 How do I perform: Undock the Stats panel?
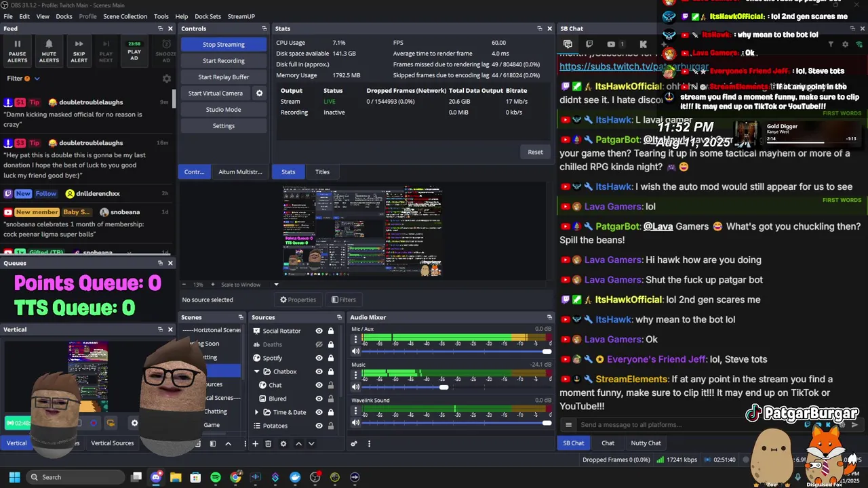(539, 28)
